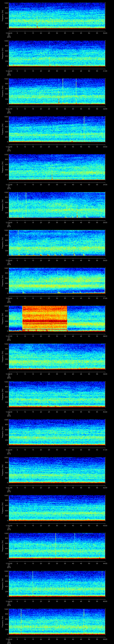Click the 12:29:00 start timestamp label
The height and width of the screenshot is (644, 114).
click(x=9, y=33)
